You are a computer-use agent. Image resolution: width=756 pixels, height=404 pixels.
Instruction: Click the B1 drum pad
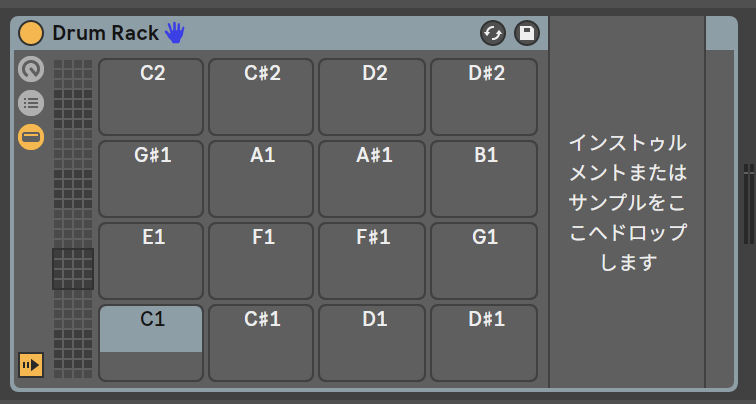coord(484,178)
